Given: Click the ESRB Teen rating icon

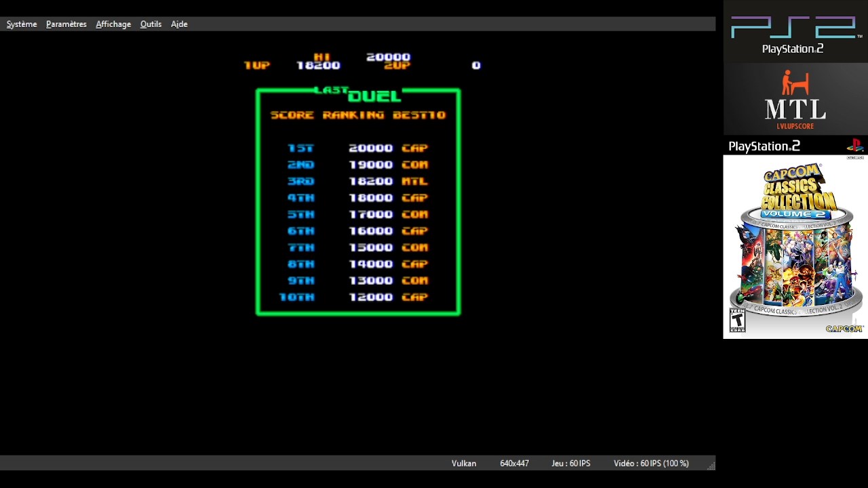Looking at the screenshot, I should coord(737,320).
